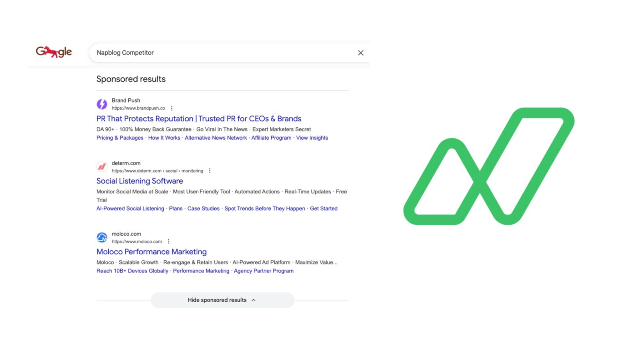The height and width of the screenshot is (364, 637).
Task: Visit the Pricing & Packages sitelink
Action: (119, 137)
